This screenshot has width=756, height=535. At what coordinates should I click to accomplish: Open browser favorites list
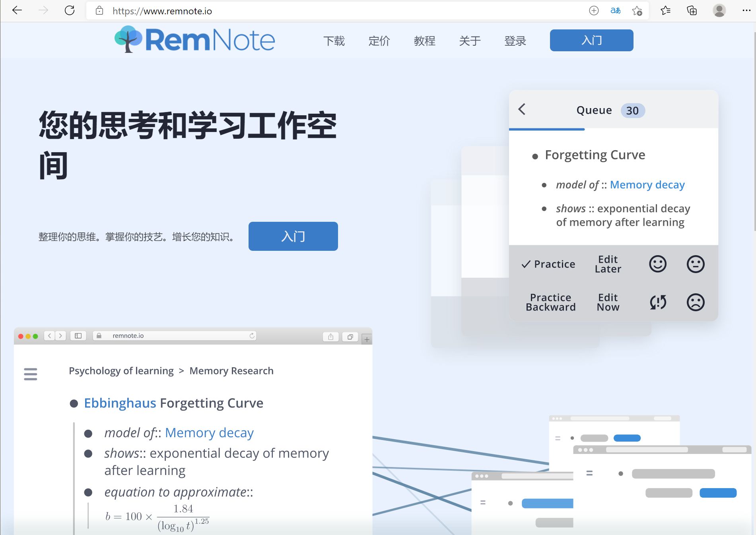point(665,11)
